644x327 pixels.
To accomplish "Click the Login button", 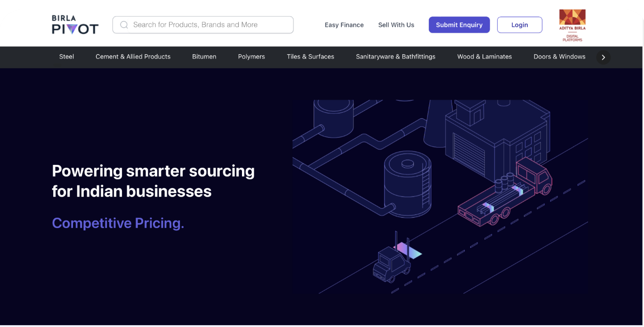I will point(520,25).
